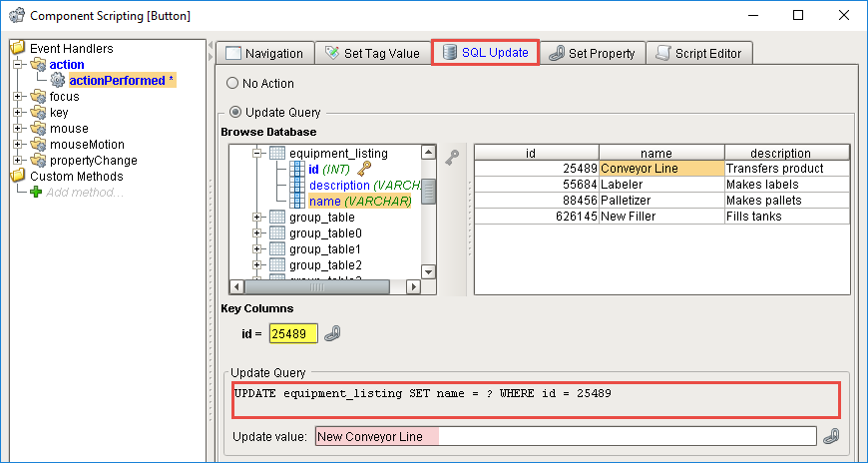Image resolution: width=868 pixels, height=463 pixels.
Task: Click the Update value input field
Action: 566,436
